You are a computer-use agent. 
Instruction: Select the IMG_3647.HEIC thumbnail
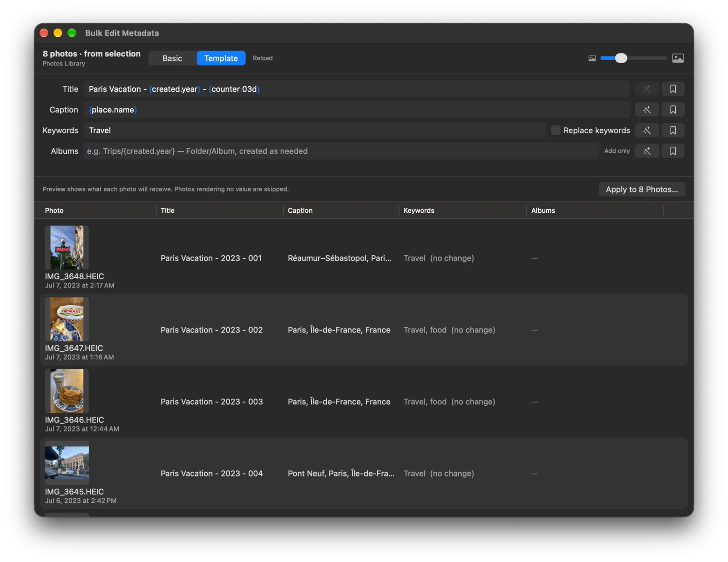(x=67, y=319)
